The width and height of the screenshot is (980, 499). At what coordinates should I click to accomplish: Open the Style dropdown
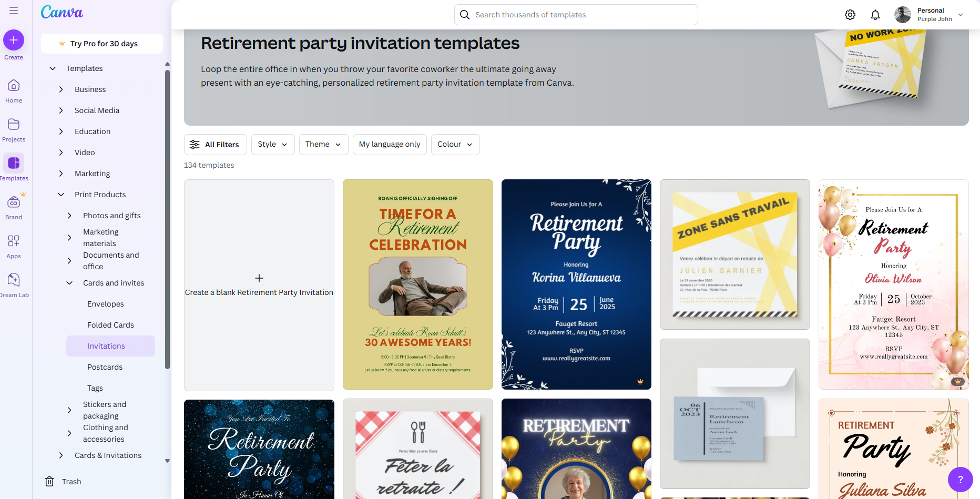[272, 144]
